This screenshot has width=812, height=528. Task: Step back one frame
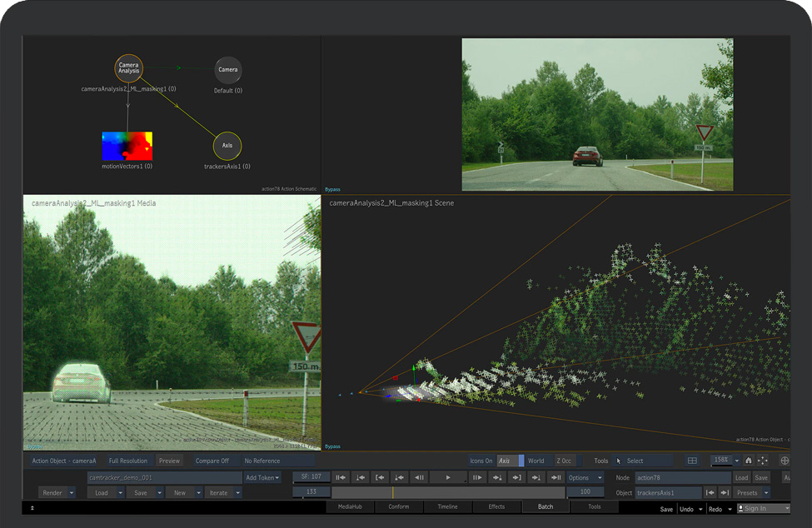420,477
